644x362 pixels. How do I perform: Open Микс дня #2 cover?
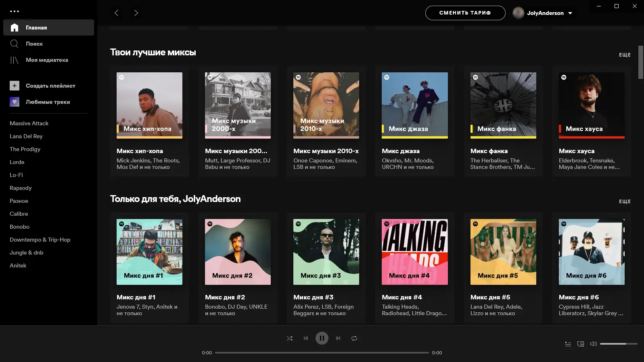pos(238,252)
